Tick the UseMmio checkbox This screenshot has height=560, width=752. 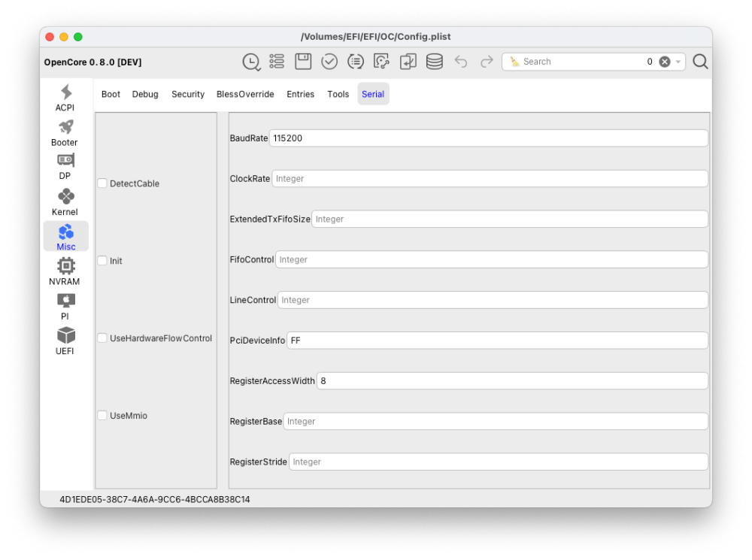(x=102, y=415)
